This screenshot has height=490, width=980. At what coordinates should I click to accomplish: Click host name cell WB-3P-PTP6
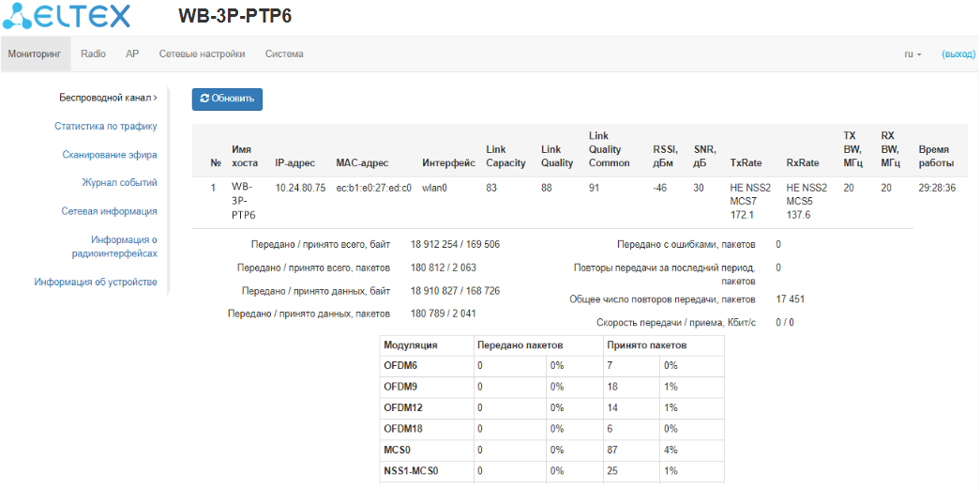point(244,201)
